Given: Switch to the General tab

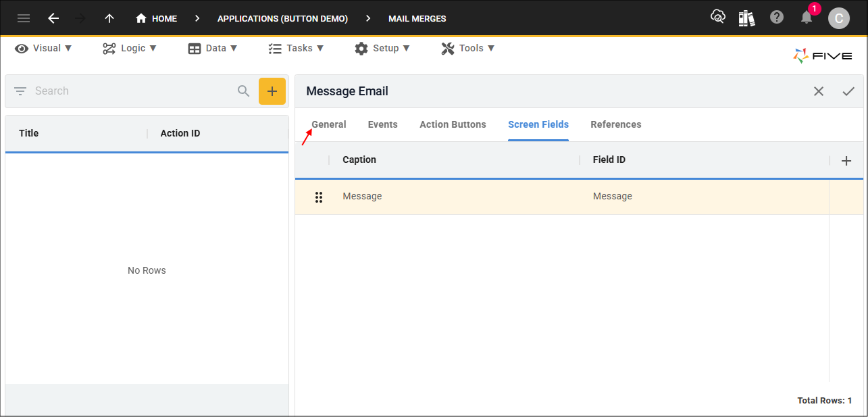Looking at the screenshot, I should tap(329, 124).
